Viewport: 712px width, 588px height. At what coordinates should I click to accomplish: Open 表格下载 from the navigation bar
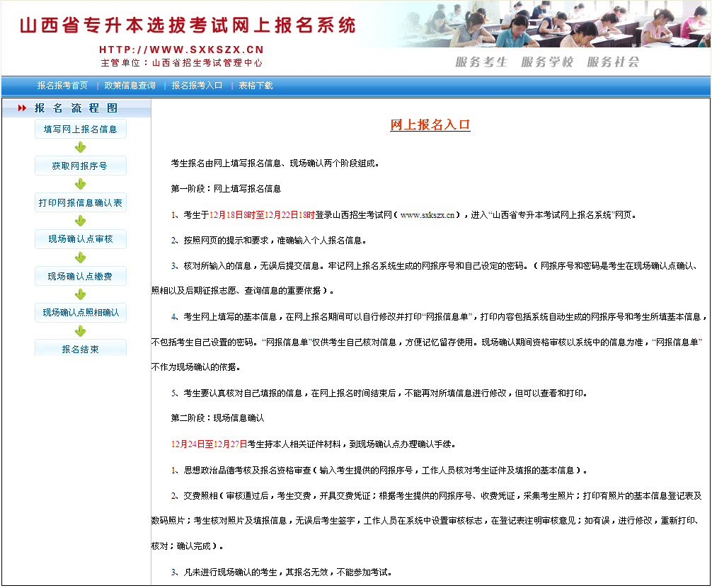point(255,86)
